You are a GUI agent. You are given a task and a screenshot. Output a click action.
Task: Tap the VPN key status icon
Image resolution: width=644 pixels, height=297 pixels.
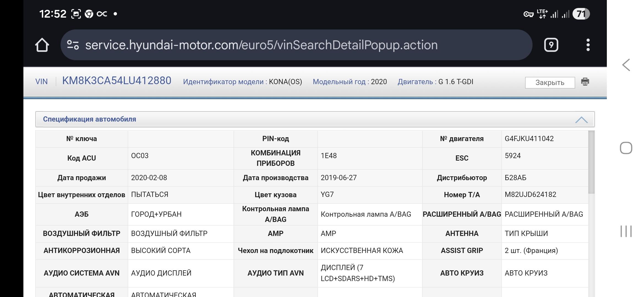coord(528,14)
